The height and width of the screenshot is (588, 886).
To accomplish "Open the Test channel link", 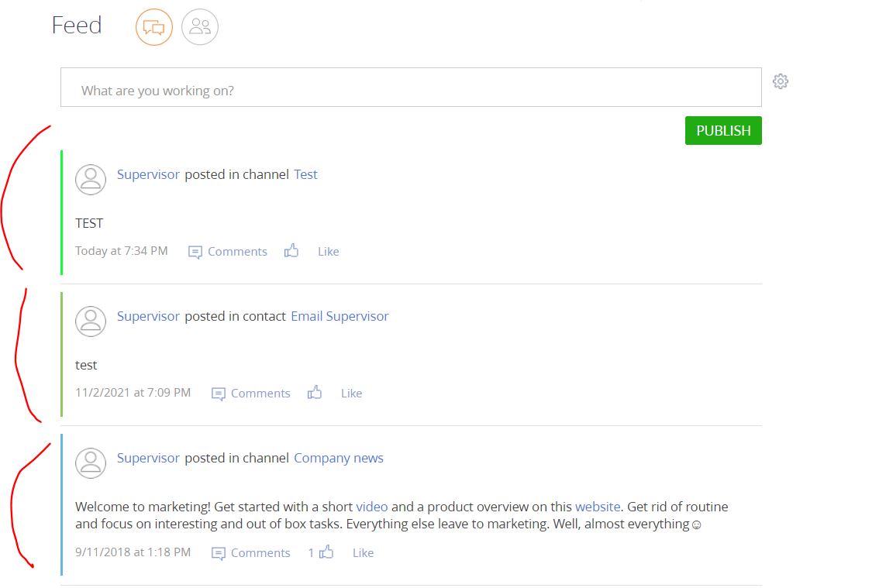I will [305, 174].
